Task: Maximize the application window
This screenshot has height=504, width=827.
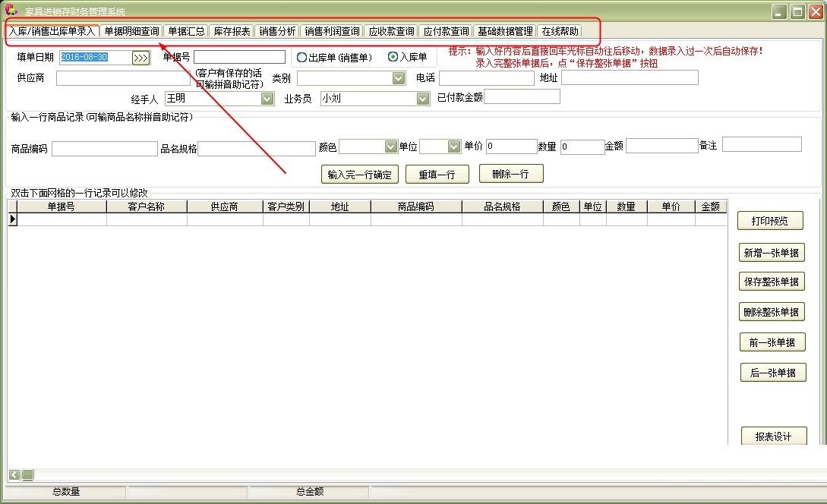Action: point(798,11)
